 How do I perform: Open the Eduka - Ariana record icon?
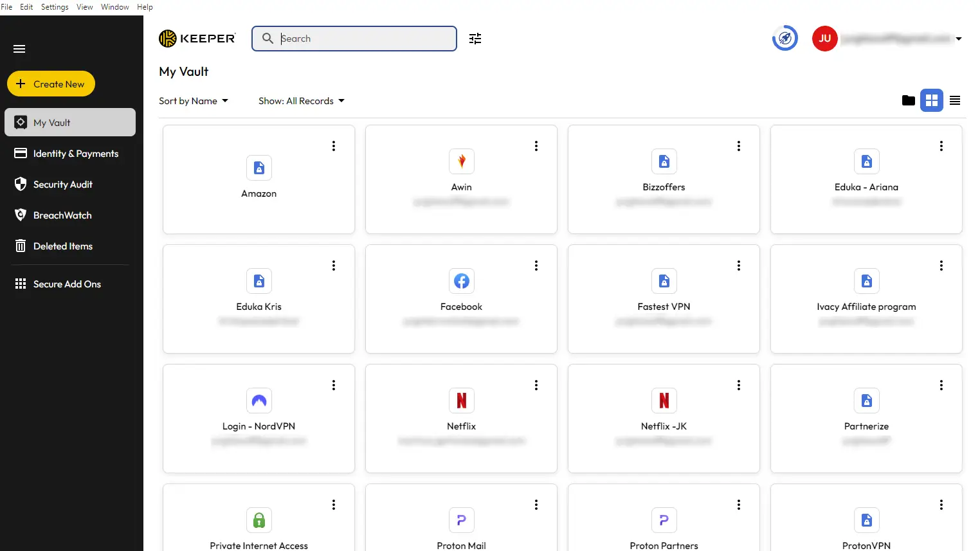(x=867, y=161)
